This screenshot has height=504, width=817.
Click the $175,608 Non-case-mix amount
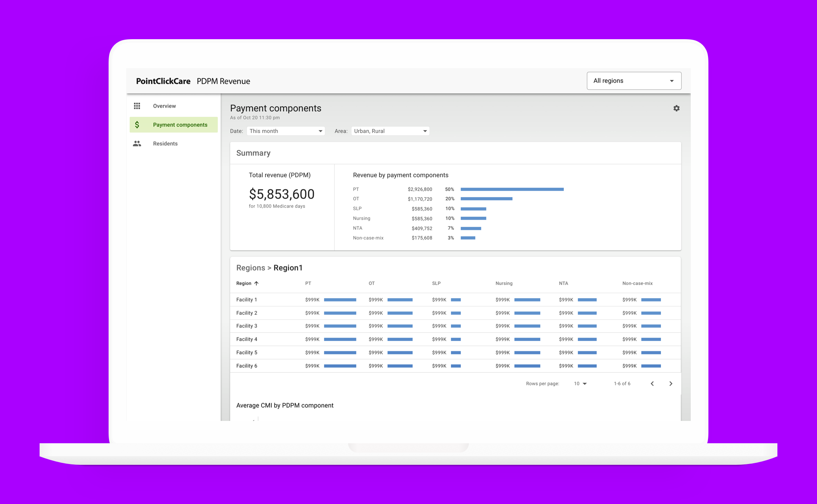click(422, 238)
